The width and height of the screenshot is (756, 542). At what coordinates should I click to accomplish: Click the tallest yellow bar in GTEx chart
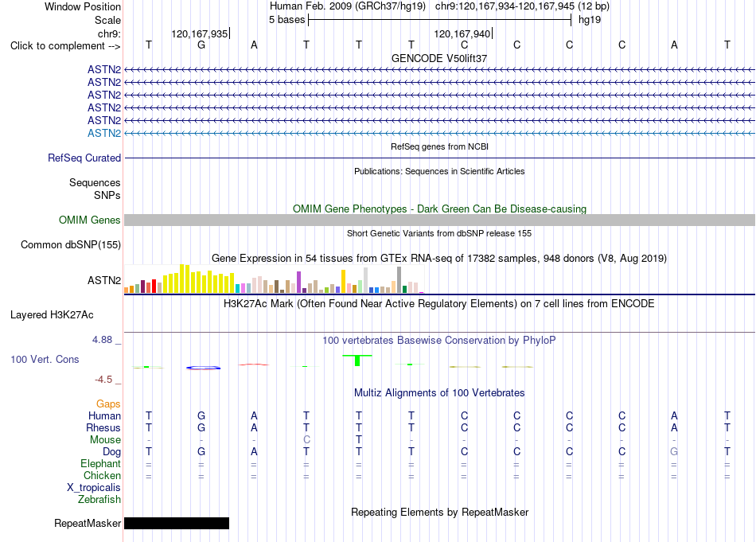(182, 279)
